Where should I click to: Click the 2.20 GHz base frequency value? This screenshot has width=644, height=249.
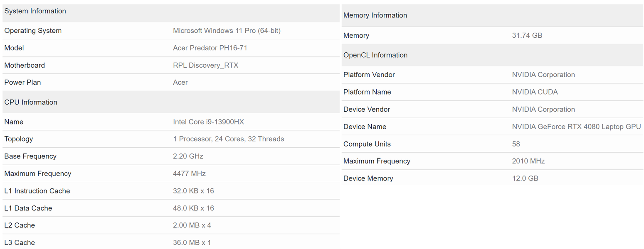pos(188,156)
